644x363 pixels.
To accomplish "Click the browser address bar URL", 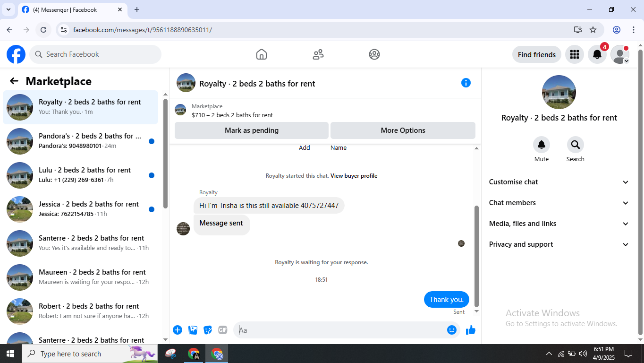I will click(x=143, y=30).
